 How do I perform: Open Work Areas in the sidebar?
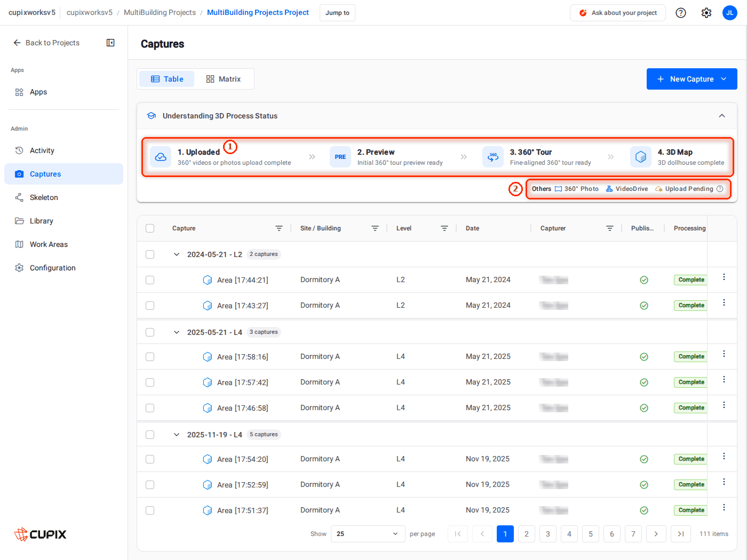(63, 244)
